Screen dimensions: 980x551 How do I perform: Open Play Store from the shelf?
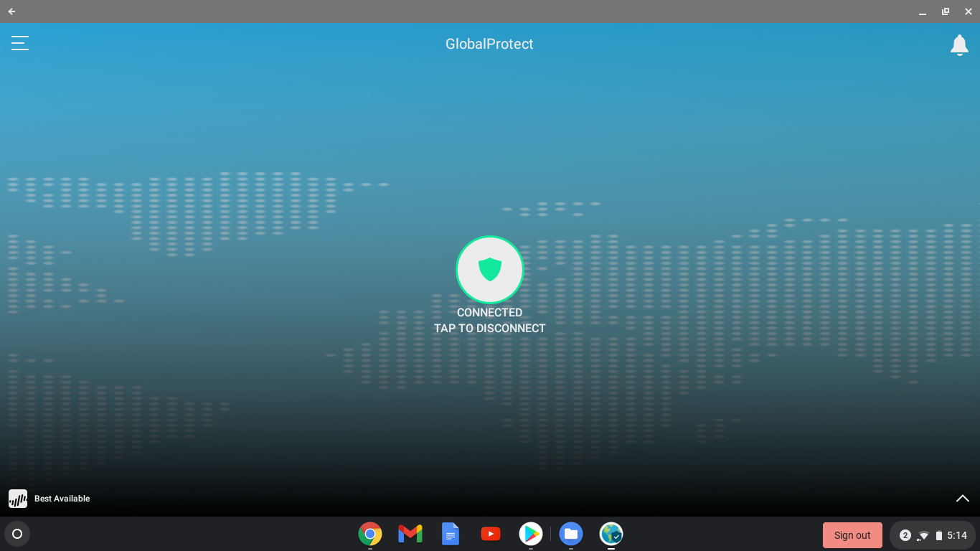pos(531,534)
